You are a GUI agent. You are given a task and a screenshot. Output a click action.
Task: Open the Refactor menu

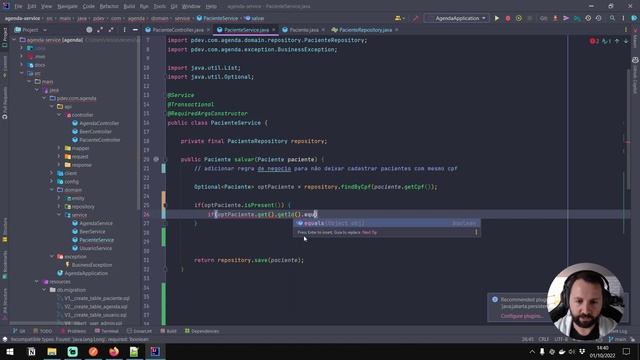coord(109,6)
